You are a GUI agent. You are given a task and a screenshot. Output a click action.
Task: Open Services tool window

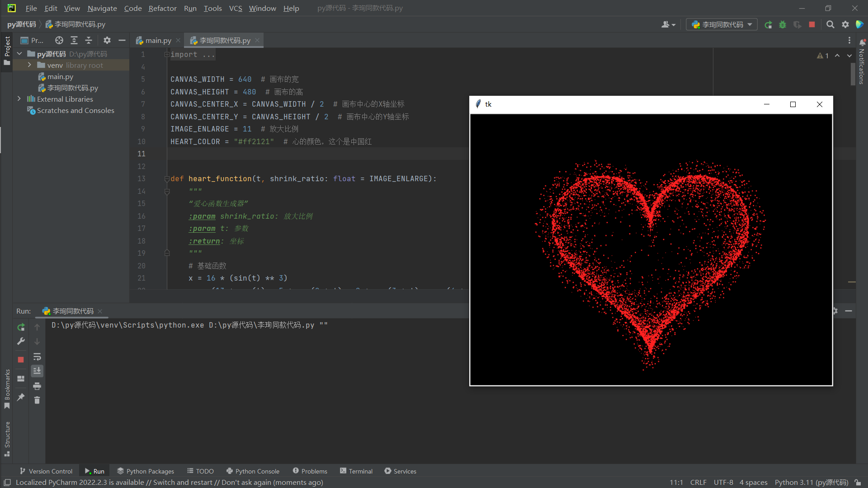(x=400, y=471)
